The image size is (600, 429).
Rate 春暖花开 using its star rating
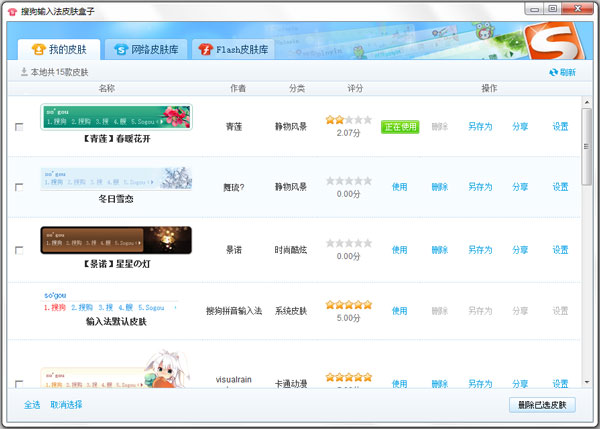[x=349, y=120]
